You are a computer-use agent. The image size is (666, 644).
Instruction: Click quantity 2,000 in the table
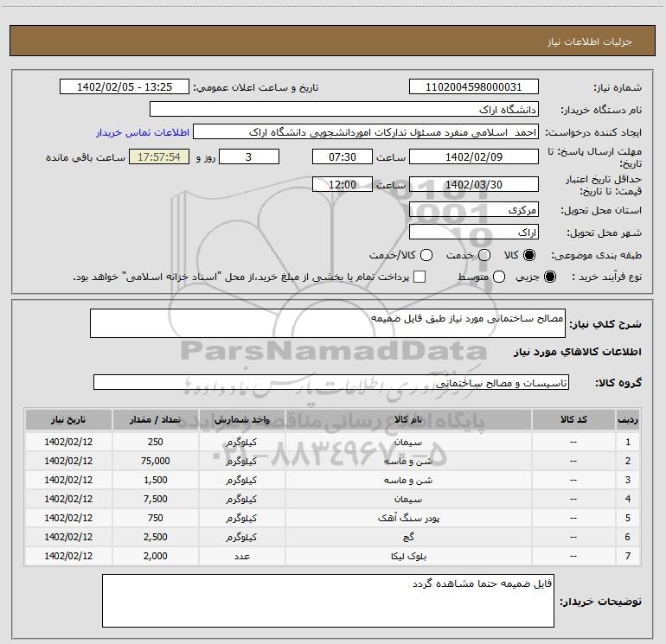coord(156,556)
